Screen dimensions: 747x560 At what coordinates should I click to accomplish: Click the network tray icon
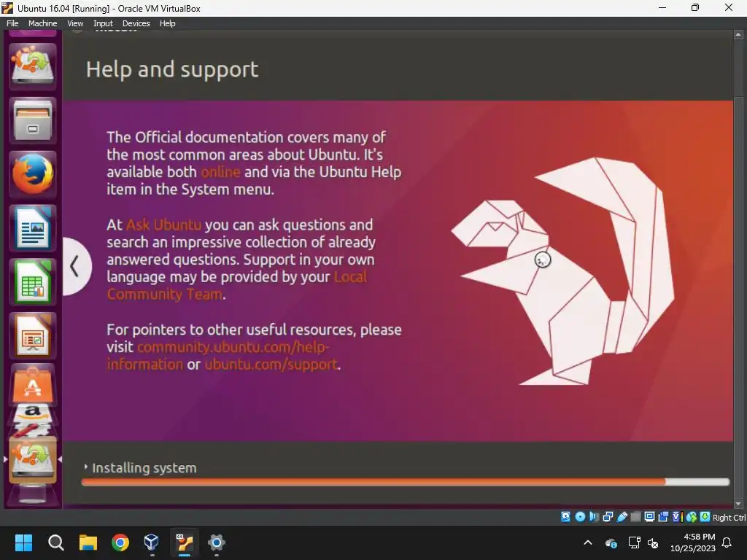634,542
